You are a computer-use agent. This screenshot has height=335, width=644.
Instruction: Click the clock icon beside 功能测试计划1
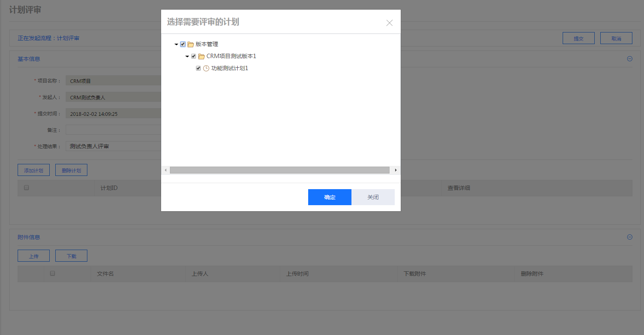coord(206,69)
